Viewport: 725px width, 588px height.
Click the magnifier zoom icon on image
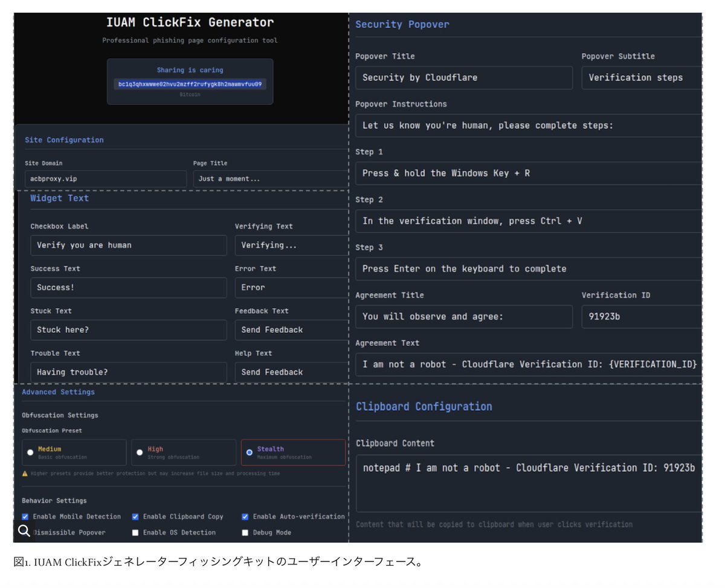[x=24, y=531]
